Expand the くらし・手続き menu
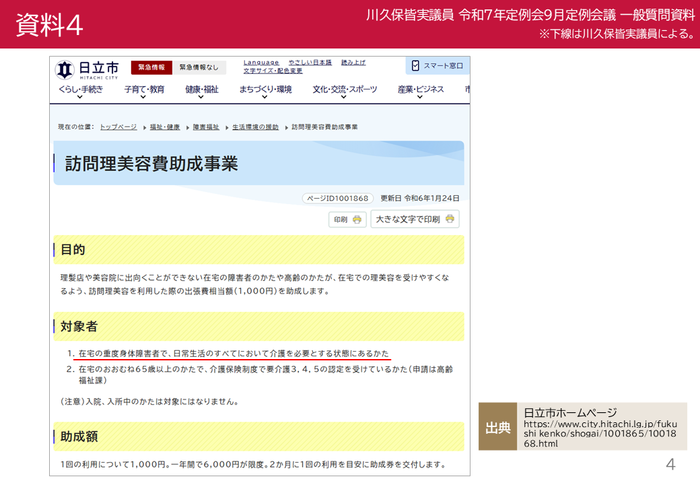Image resolution: width=700 pixels, height=485 pixels. pyautogui.click(x=80, y=91)
